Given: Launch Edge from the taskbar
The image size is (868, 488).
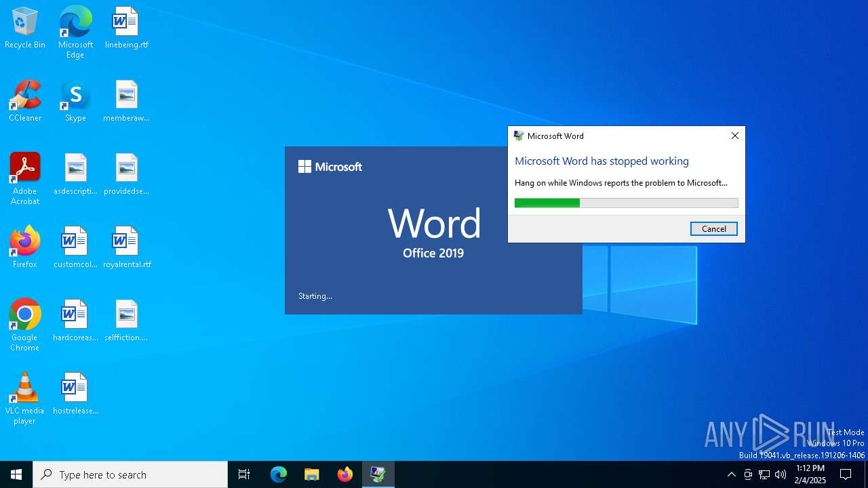Looking at the screenshot, I should pyautogui.click(x=279, y=474).
